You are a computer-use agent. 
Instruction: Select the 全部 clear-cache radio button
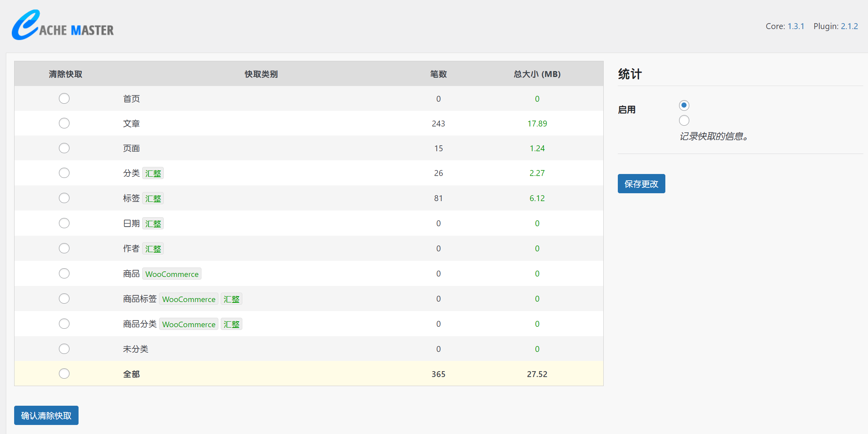point(64,374)
